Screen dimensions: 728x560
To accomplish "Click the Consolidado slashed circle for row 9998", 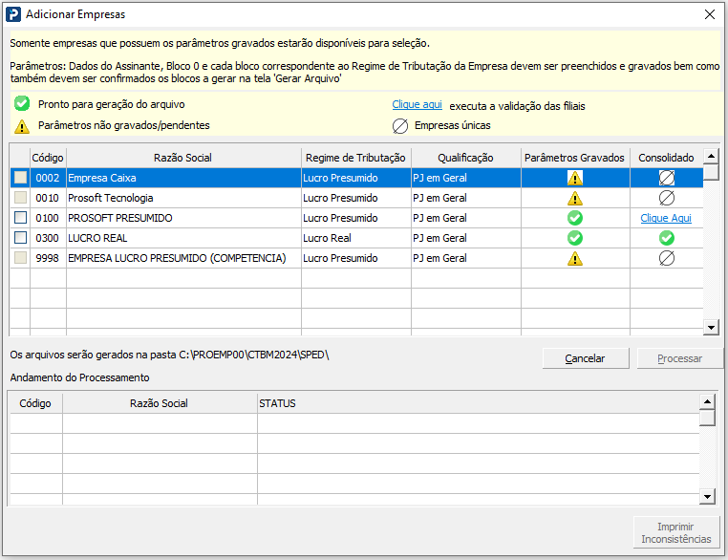I will (x=667, y=258).
